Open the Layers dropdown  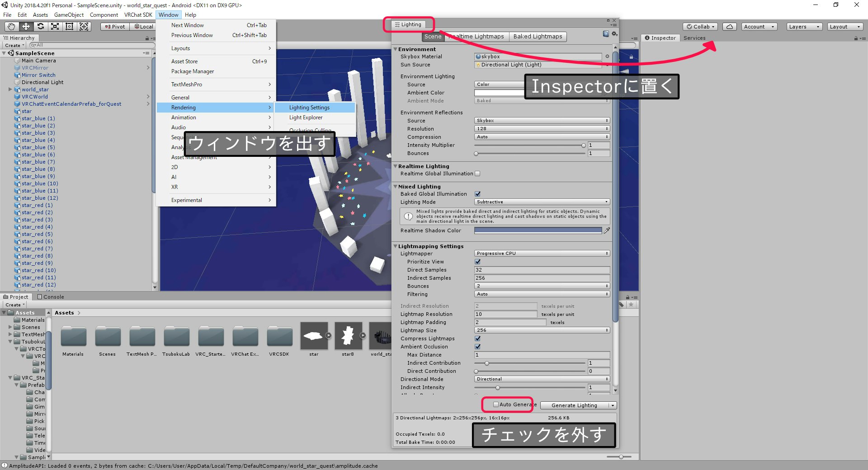point(804,27)
